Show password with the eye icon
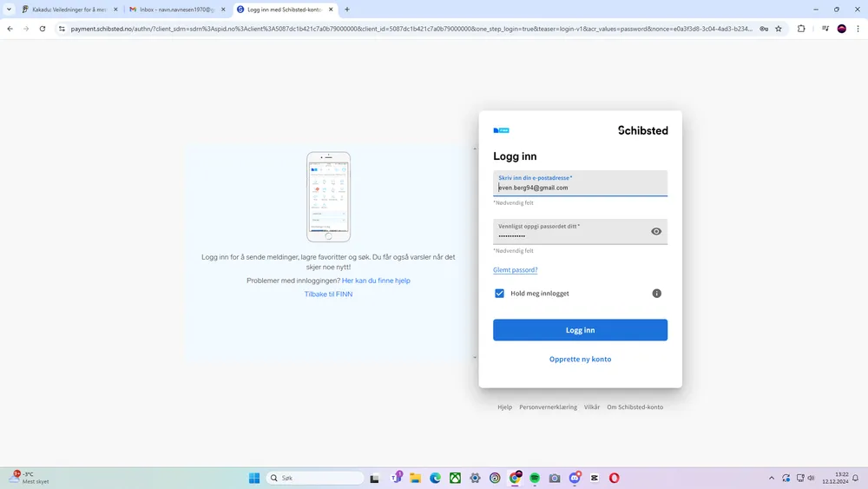Image resolution: width=868 pixels, height=489 pixels. point(656,232)
